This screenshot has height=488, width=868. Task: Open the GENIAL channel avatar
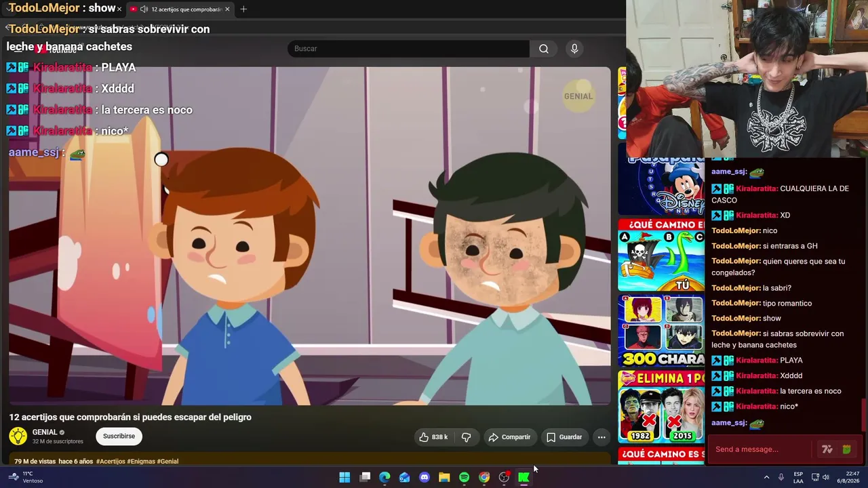pos(18,436)
